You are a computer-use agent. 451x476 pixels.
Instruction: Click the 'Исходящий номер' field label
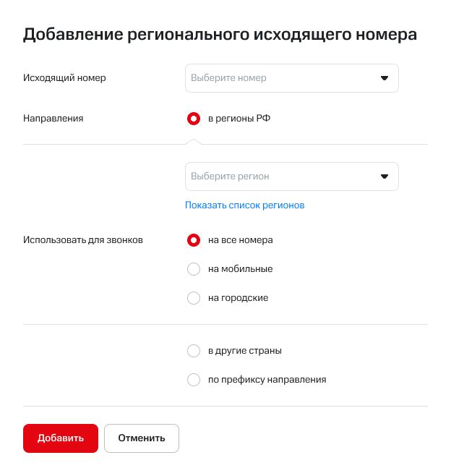(64, 78)
